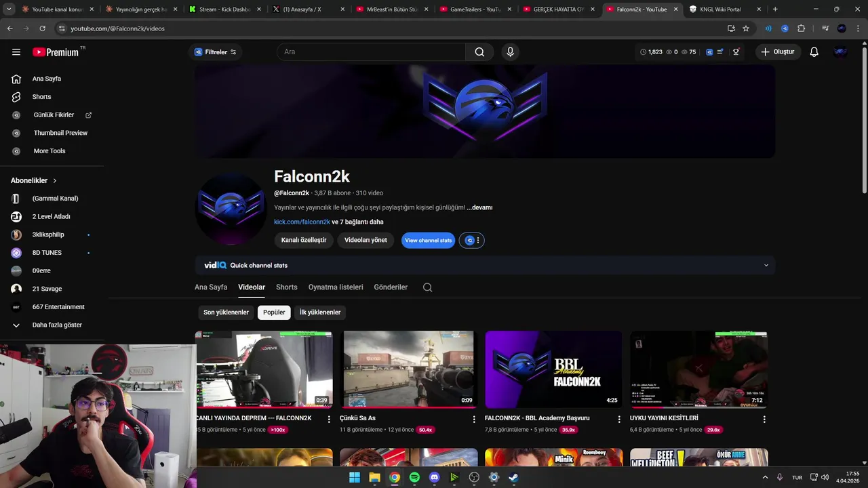Open Spotify from the taskbar
Image resolution: width=868 pixels, height=488 pixels.
click(414, 477)
